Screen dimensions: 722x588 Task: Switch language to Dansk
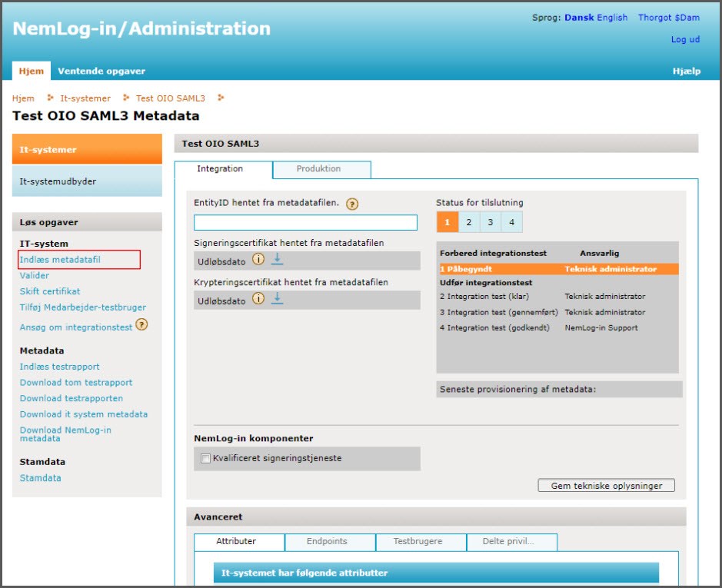point(579,18)
